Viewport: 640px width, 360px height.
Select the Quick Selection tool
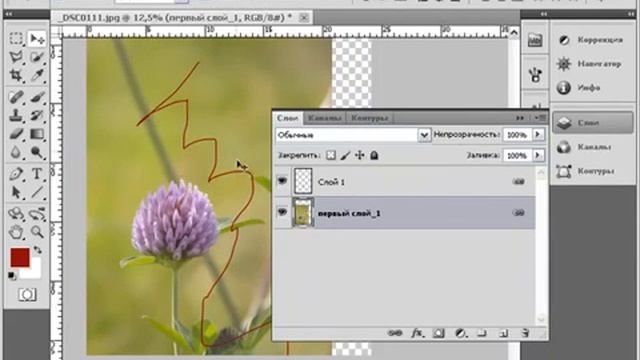pyautogui.click(x=37, y=57)
